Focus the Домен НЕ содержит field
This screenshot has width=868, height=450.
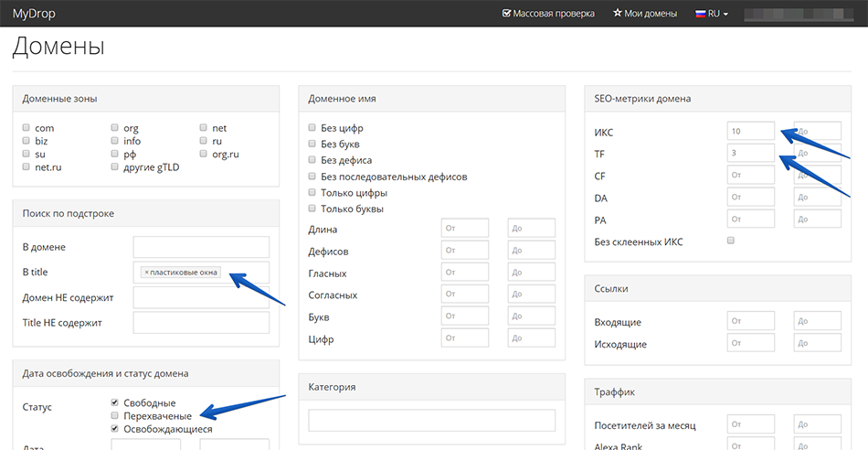click(202, 297)
